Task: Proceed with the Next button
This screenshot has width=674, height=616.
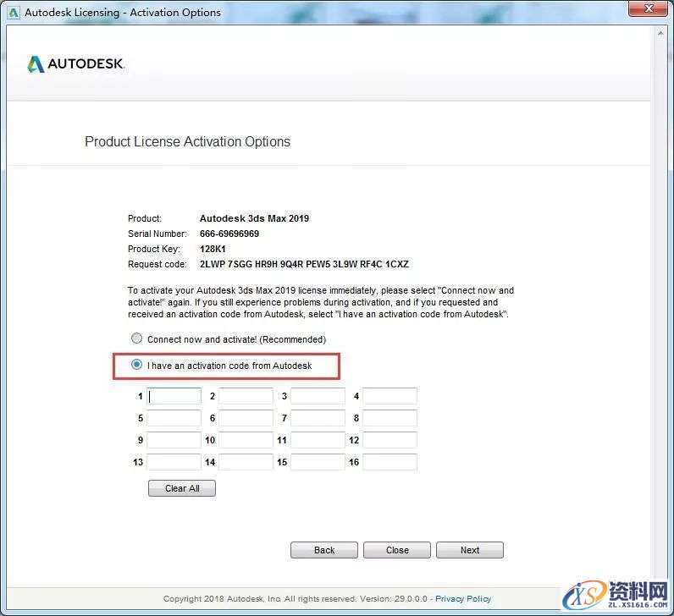Action: click(x=470, y=550)
